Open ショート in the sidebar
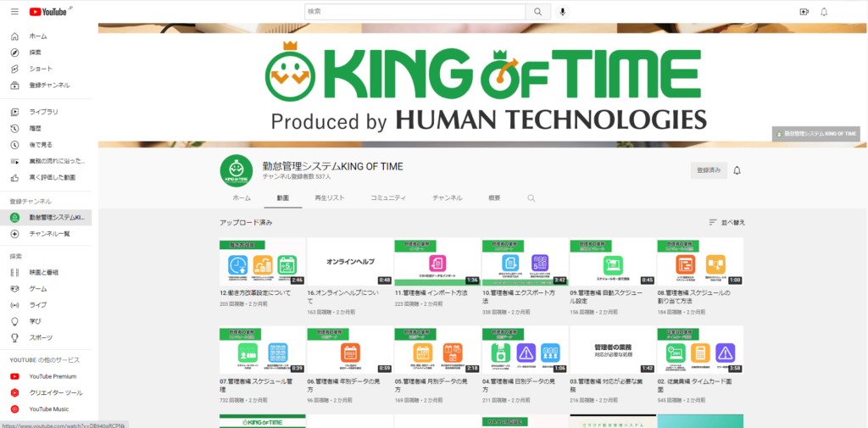868x428 pixels. click(41, 69)
